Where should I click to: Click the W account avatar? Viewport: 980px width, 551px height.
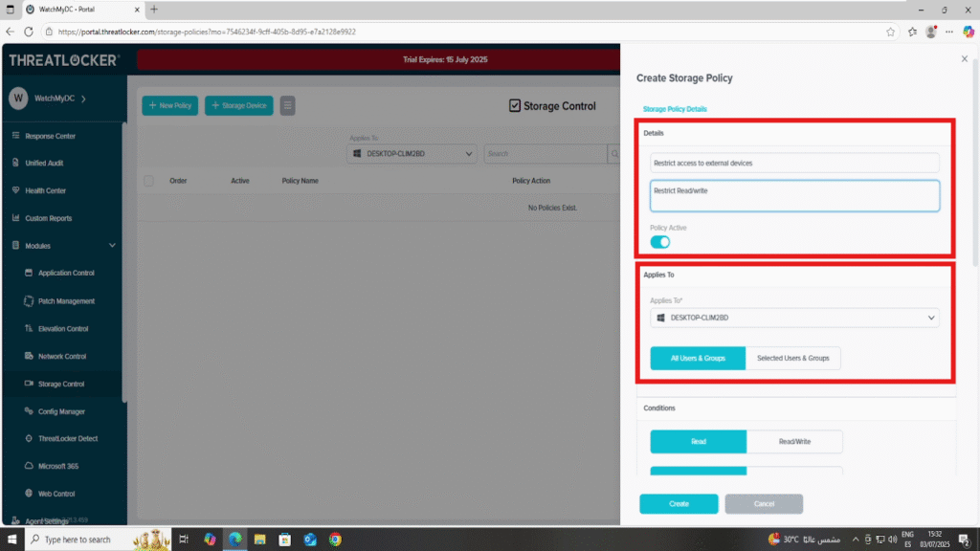point(18,99)
